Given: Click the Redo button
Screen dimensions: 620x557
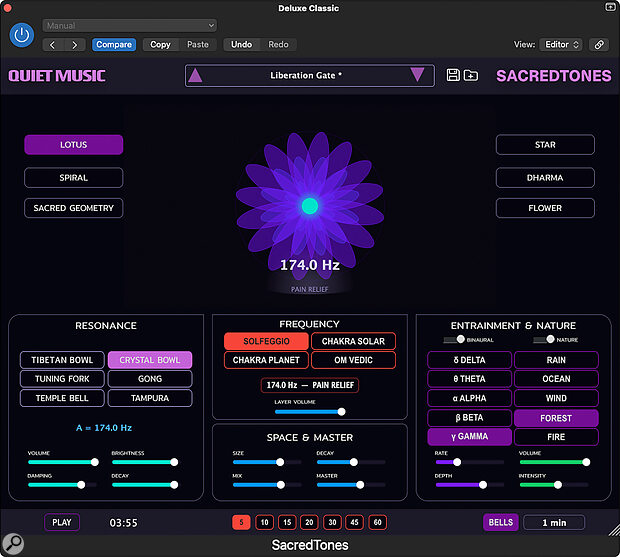Looking at the screenshot, I should [278, 45].
